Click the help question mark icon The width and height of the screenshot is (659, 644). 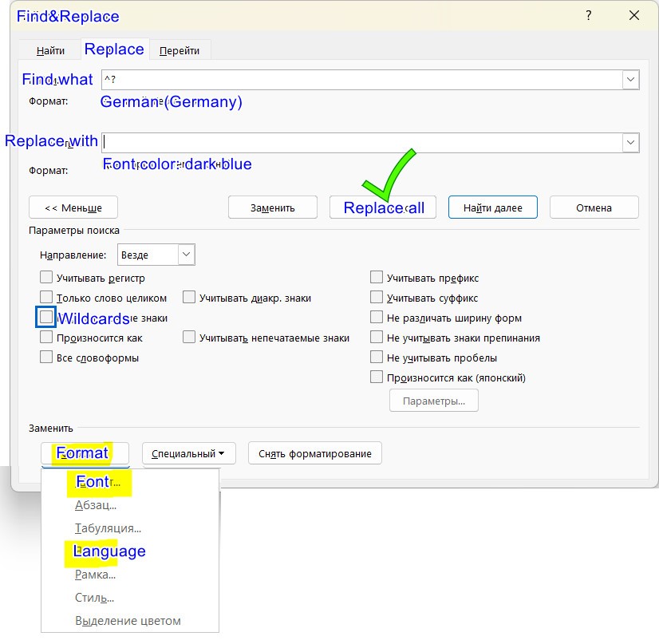click(x=588, y=15)
